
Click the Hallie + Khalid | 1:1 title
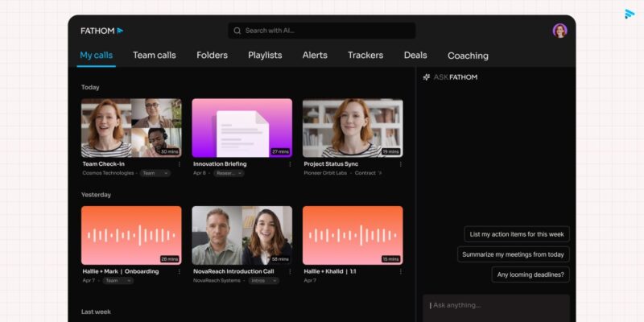tap(330, 271)
